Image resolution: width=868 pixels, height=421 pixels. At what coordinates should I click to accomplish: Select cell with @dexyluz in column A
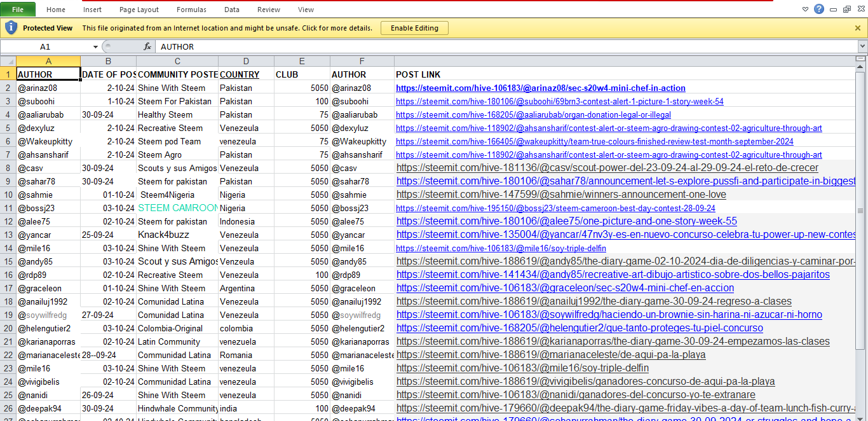[x=48, y=128]
